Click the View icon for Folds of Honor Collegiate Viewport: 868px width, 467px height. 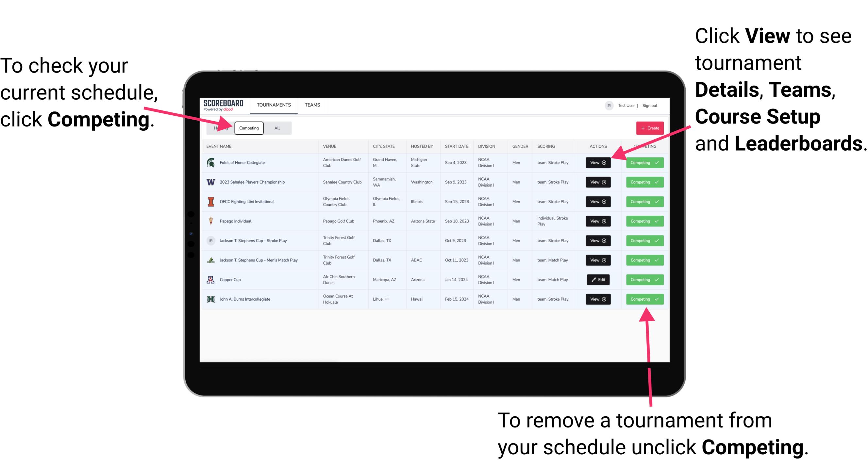coord(598,163)
